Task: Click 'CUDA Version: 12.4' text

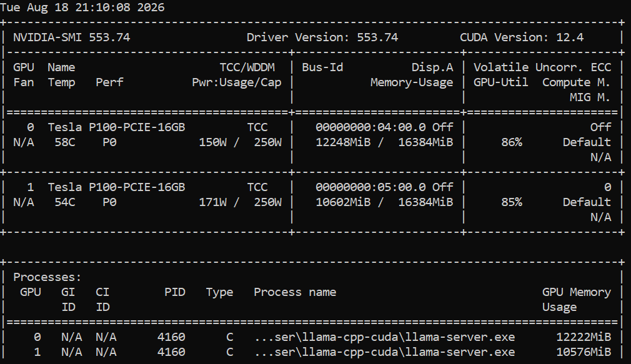Action: point(522,37)
